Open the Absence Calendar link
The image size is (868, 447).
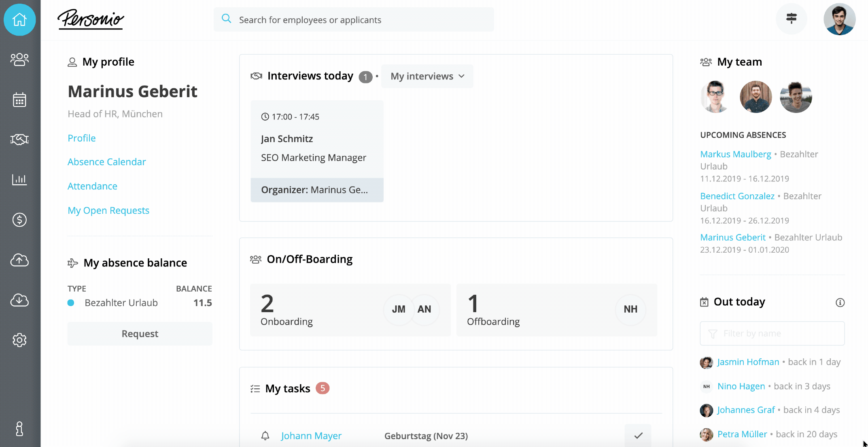(106, 162)
